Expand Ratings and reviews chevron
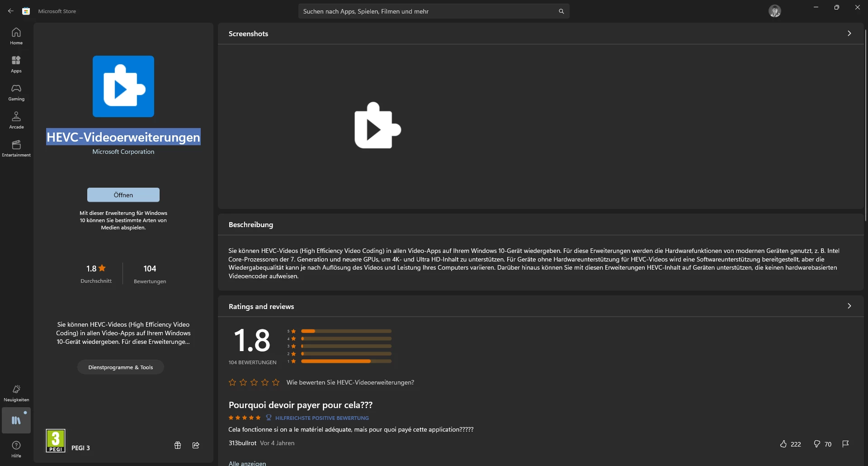The image size is (868, 466). (x=849, y=306)
